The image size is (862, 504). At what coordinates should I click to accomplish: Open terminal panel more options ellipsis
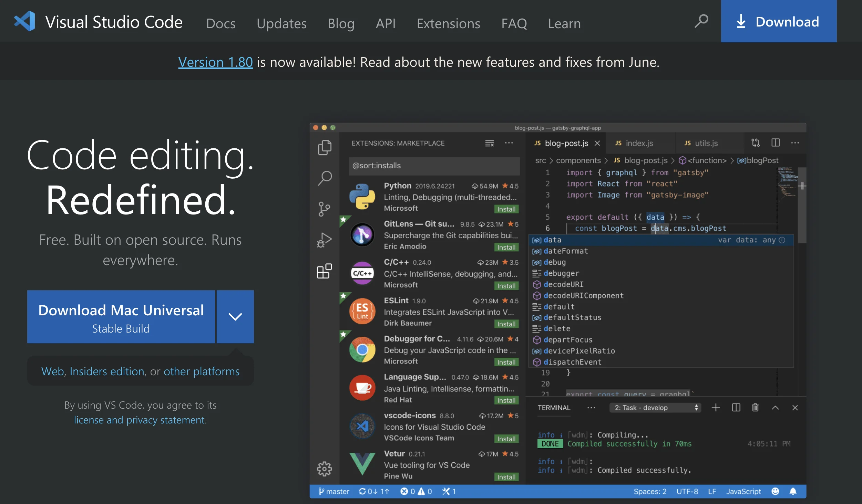591,408
